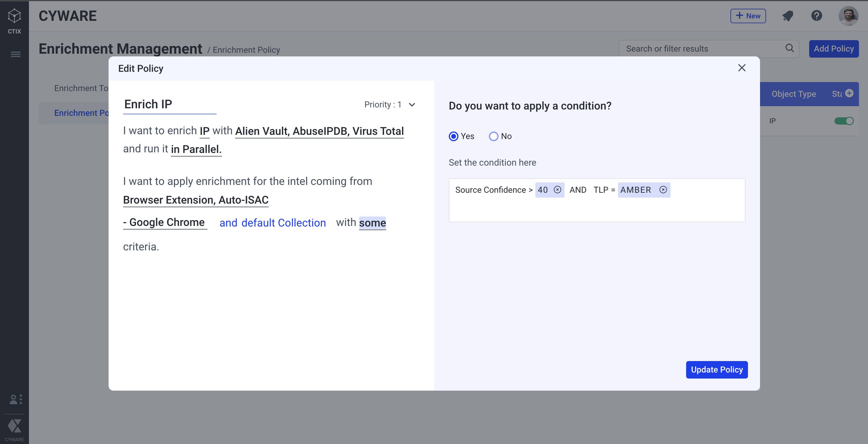
Task: Open the hamburger menu in sidebar
Action: pyautogui.click(x=15, y=54)
